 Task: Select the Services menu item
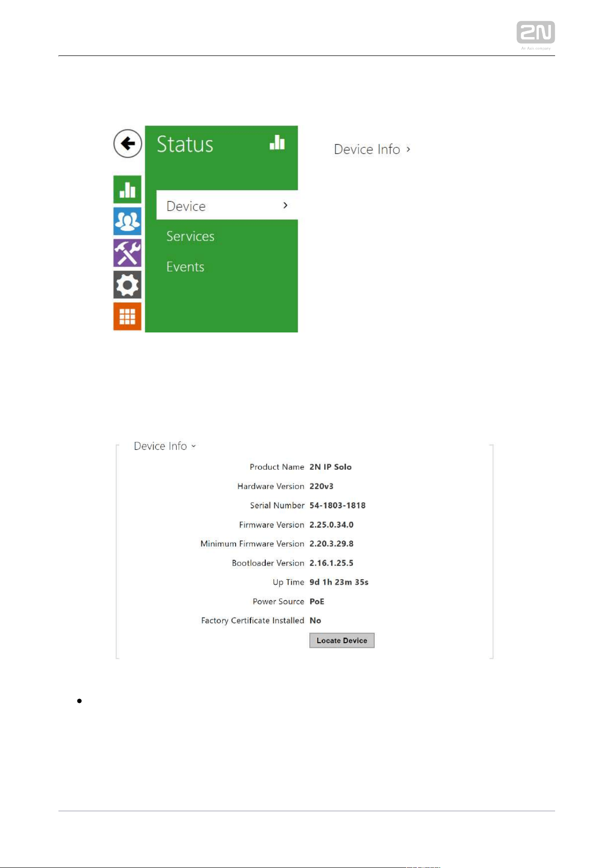pyautogui.click(x=190, y=236)
